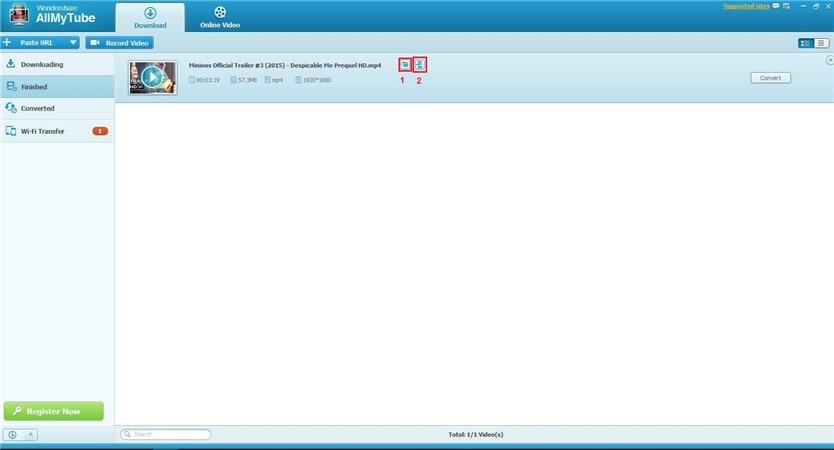Screen dimensions: 834x450
Task: Focus the Search input field
Action: tap(165, 434)
